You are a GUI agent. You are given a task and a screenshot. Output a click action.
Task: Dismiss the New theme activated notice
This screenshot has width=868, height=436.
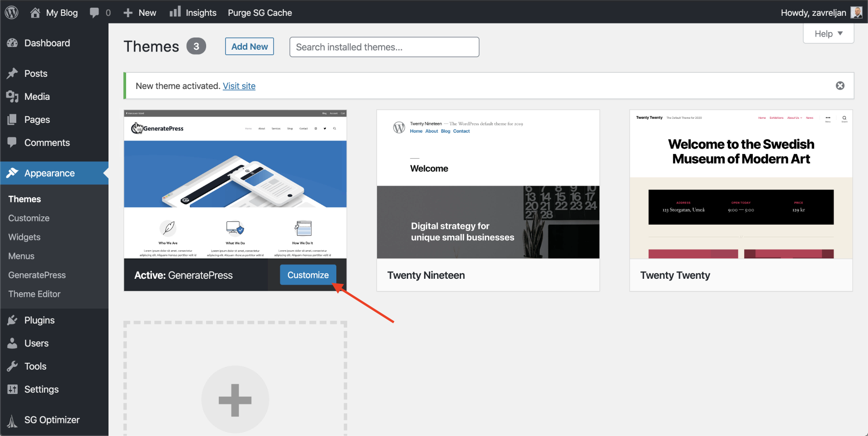point(840,86)
